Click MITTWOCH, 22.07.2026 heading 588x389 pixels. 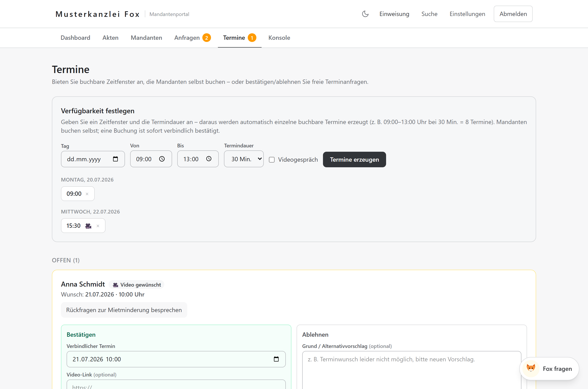90,212
